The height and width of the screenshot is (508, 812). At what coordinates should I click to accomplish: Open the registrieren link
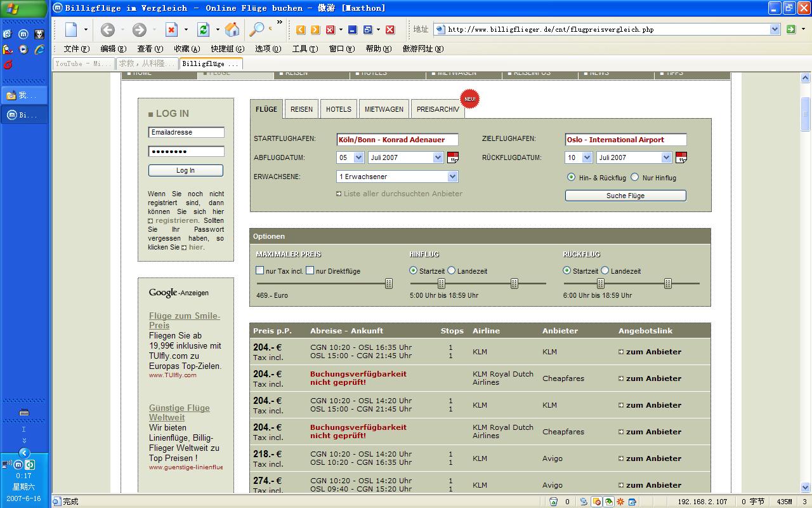(x=176, y=220)
